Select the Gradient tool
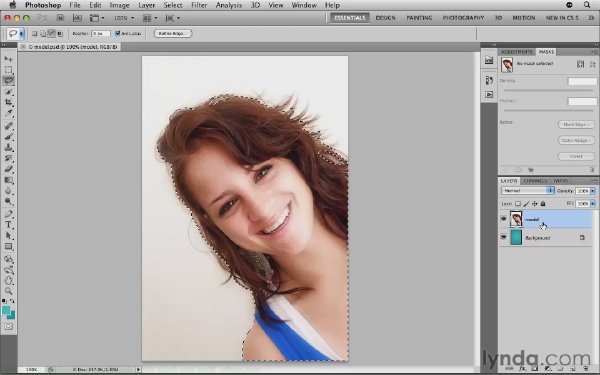The height and width of the screenshot is (375, 600). tap(8, 180)
